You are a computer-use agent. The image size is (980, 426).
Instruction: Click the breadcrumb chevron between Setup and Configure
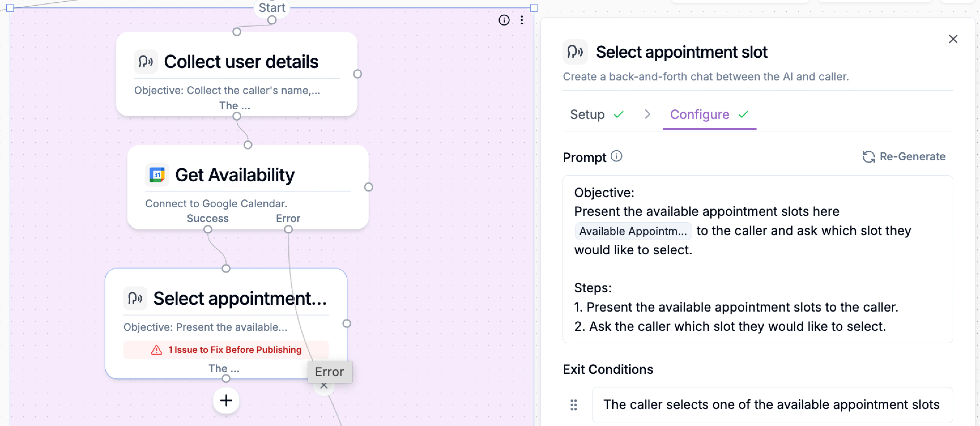tap(647, 114)
